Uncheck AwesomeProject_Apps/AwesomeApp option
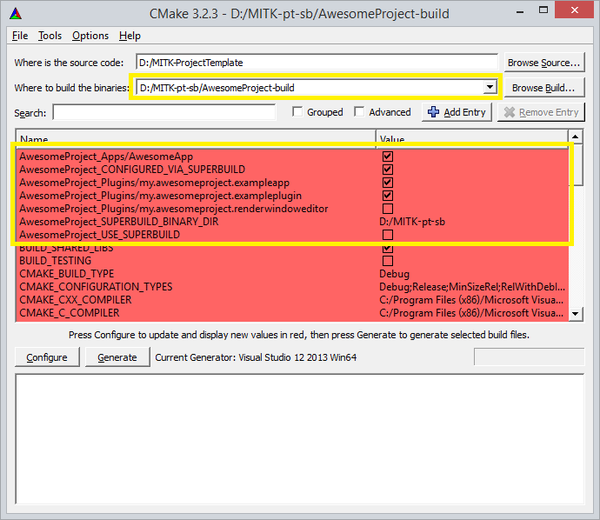This screenshot has height=520, width=600. (387, 157)
